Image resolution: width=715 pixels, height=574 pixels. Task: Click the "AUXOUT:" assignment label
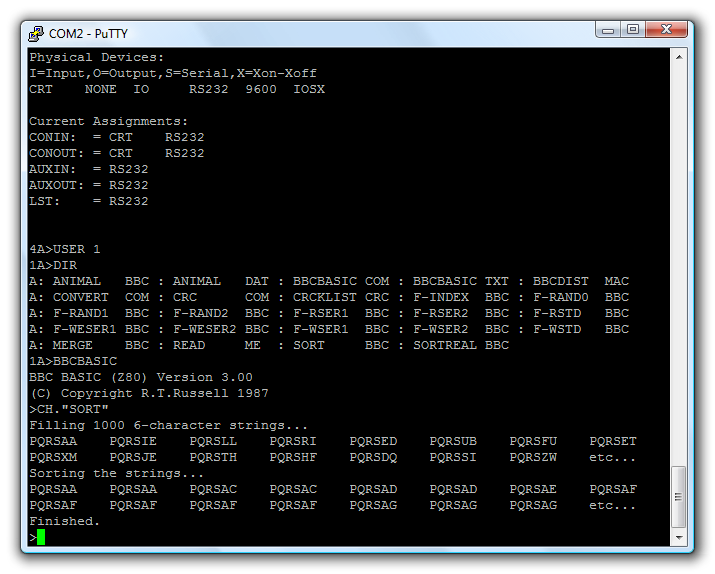pyautogui.click(x=57, y=185)
